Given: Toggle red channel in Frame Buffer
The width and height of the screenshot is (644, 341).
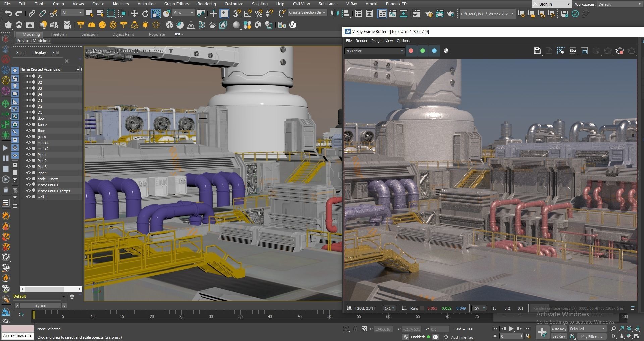Looking at the screenshot, I should (x=411, y=51).
